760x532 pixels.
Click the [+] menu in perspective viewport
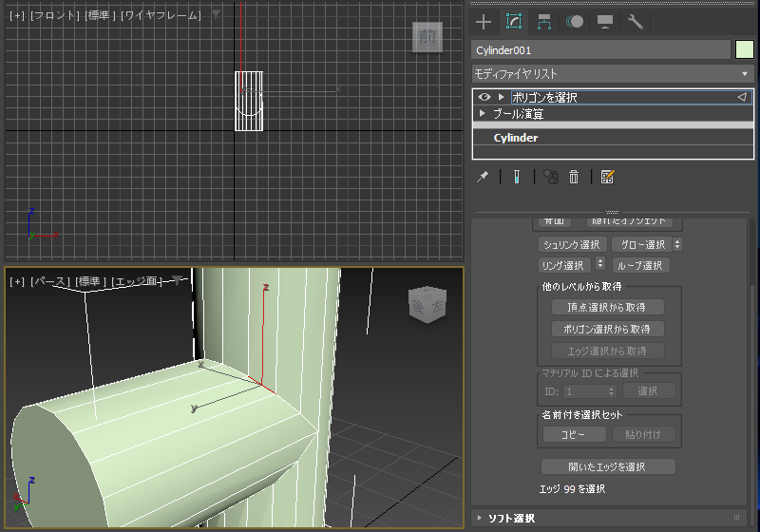click(x=16, y=281)
